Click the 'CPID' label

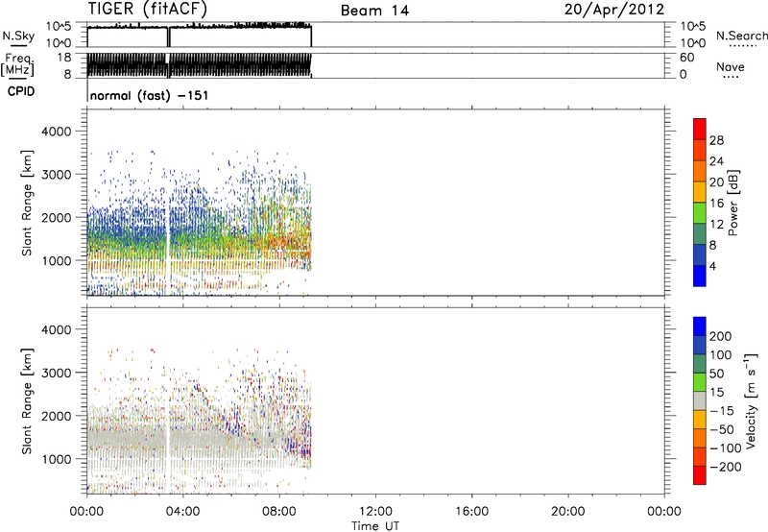(21, 91)
